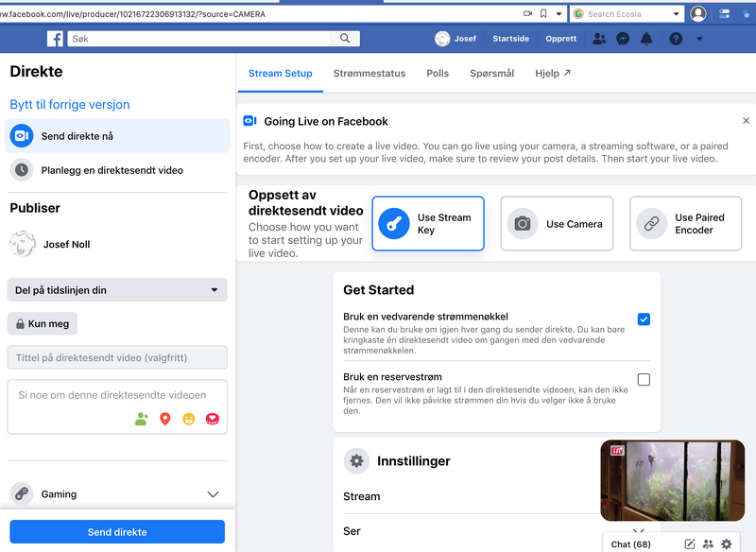Click the red heart donation icon
This screenshot has width=756, height=552.
[x=212, y=419]
